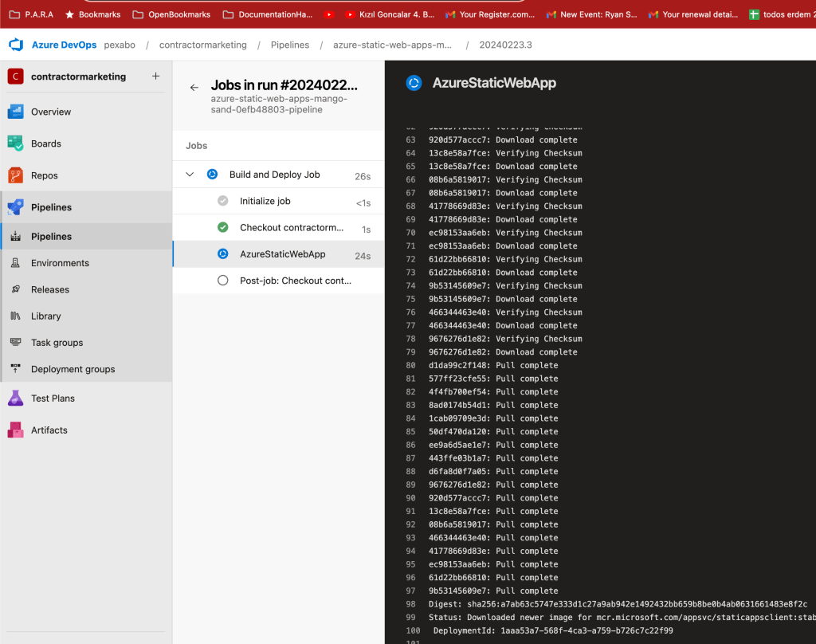
Task: Click the Pipelines hub rocket icon
Action: 16,207
